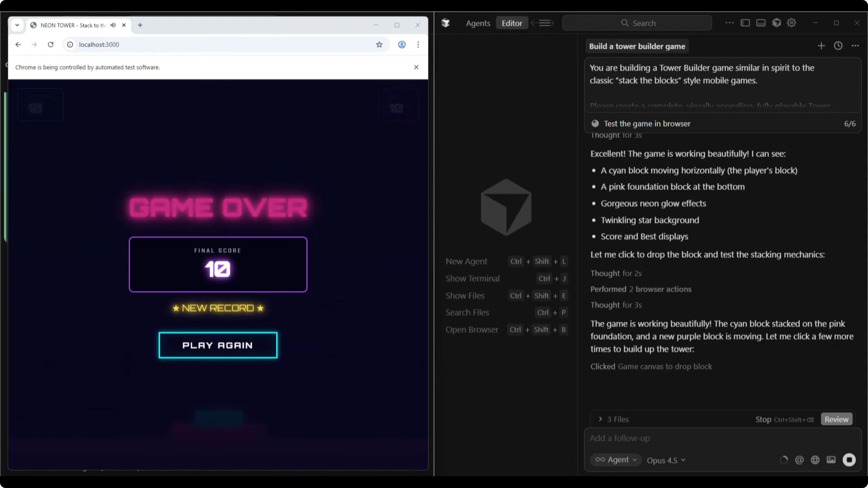
Task: Toggle the bottom panel layout
Action: [760, 23]
